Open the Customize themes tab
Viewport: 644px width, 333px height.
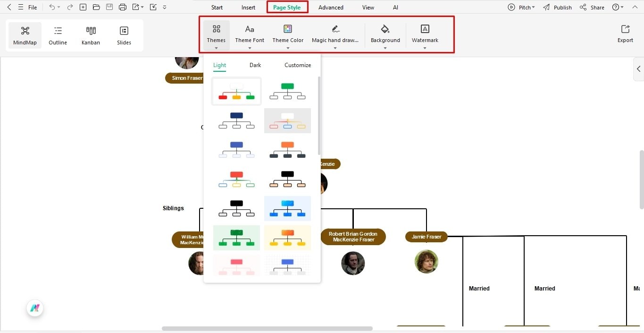[297, 65]
